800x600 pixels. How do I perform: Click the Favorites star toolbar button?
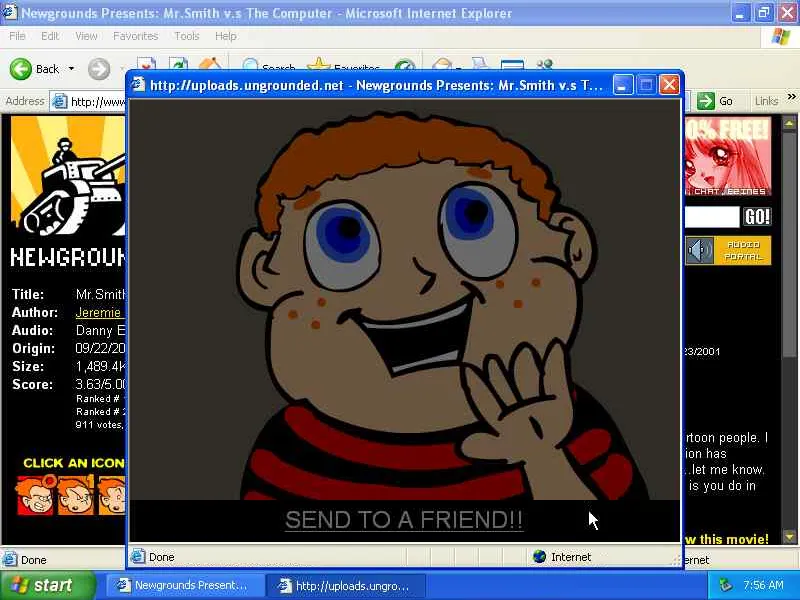tap(343, 66)
